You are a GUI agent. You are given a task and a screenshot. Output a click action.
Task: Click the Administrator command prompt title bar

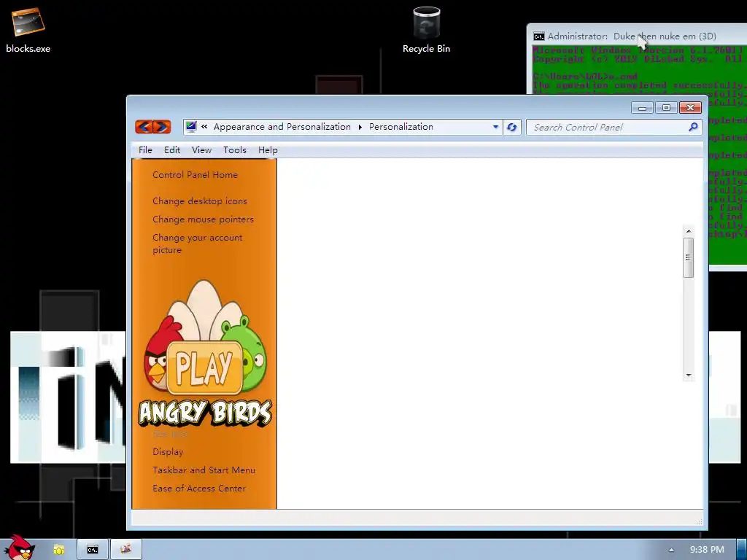637,36
